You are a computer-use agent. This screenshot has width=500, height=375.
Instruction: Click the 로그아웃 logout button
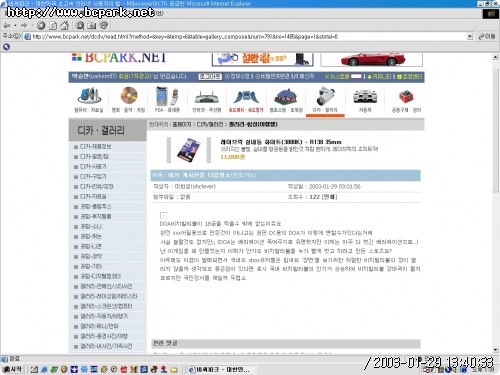tap(210, 77)
